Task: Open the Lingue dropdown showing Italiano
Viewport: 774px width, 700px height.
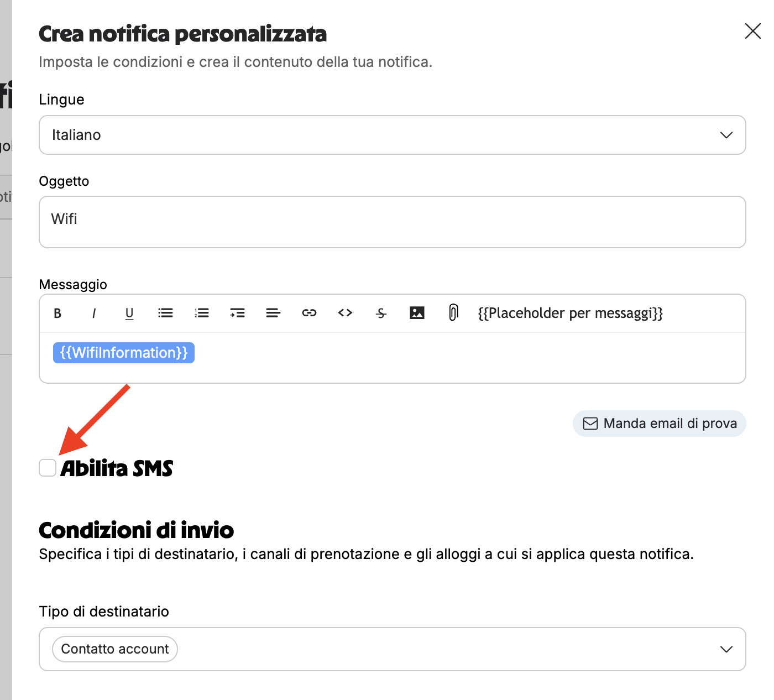Action: pos(393,135)
